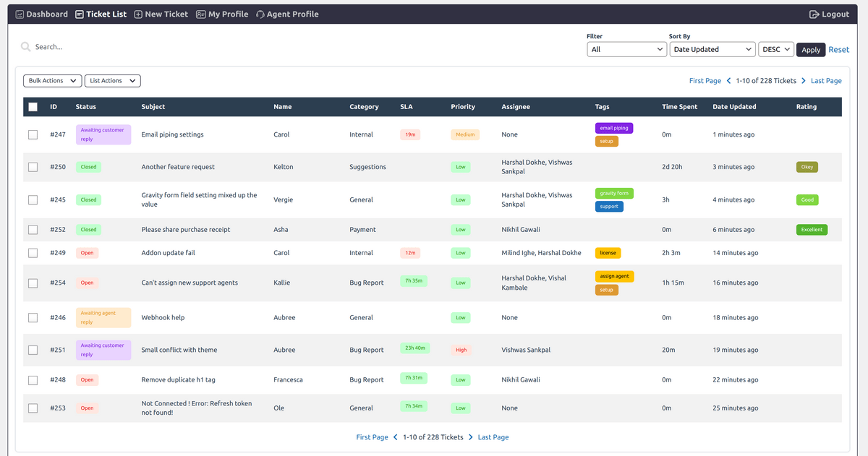The width and height of the screenshot is (868, 456).
Task: Click the green 'gravity form' tag
Action: point(614,194)
